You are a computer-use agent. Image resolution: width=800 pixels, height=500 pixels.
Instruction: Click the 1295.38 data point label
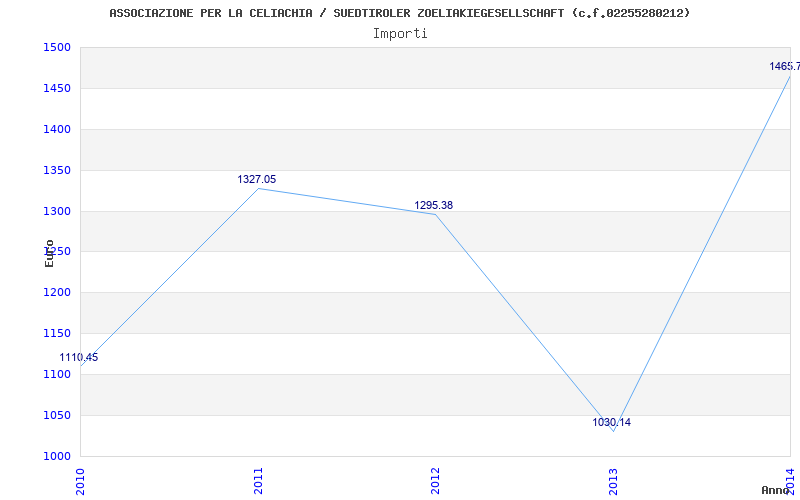tap(434, 206)
